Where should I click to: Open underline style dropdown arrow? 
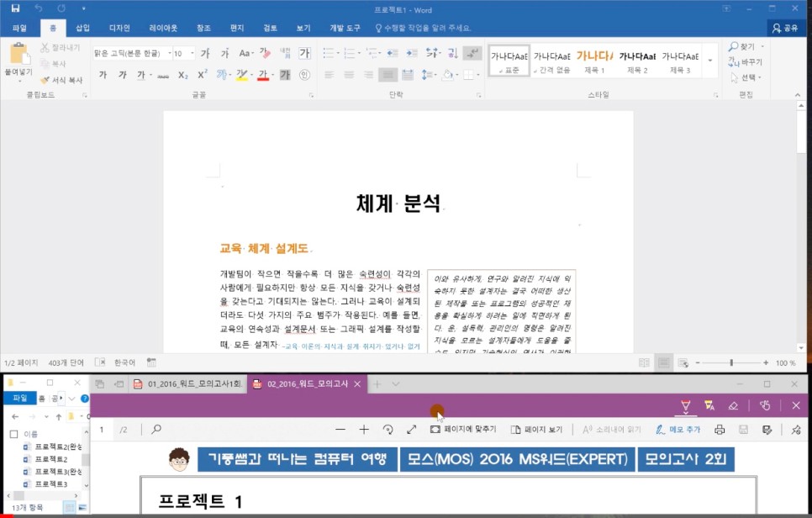point(150,75)
